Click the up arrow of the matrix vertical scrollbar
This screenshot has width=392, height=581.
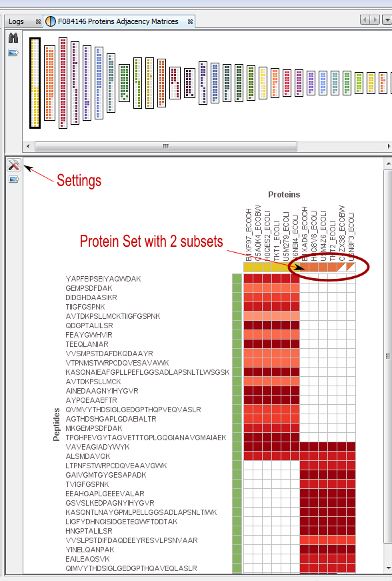(x=388, y=163)
